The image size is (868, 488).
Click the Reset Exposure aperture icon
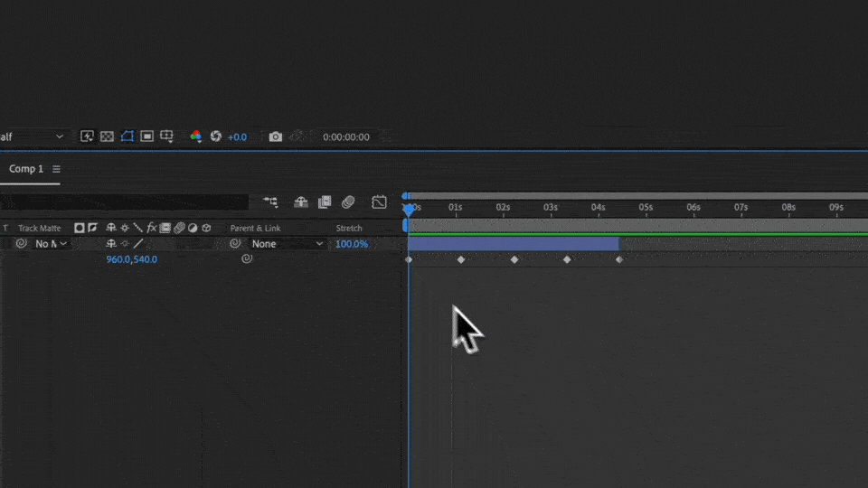[x=216, y=136]
